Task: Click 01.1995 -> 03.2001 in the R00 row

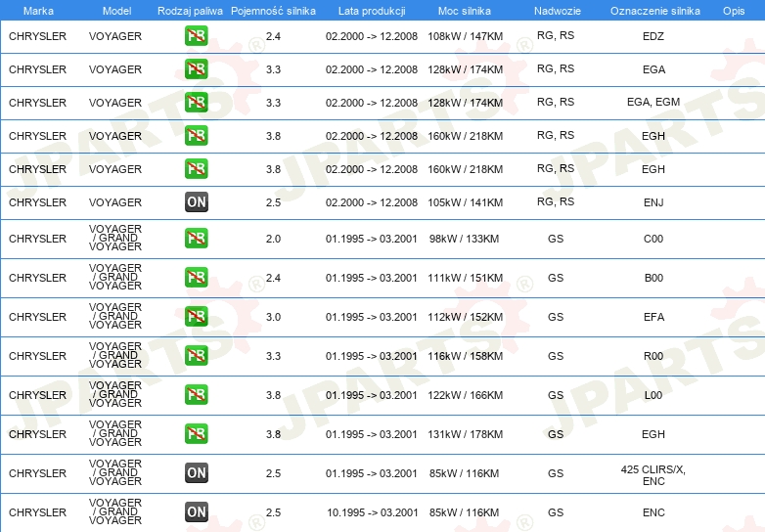Action: [x=372, y=356]
